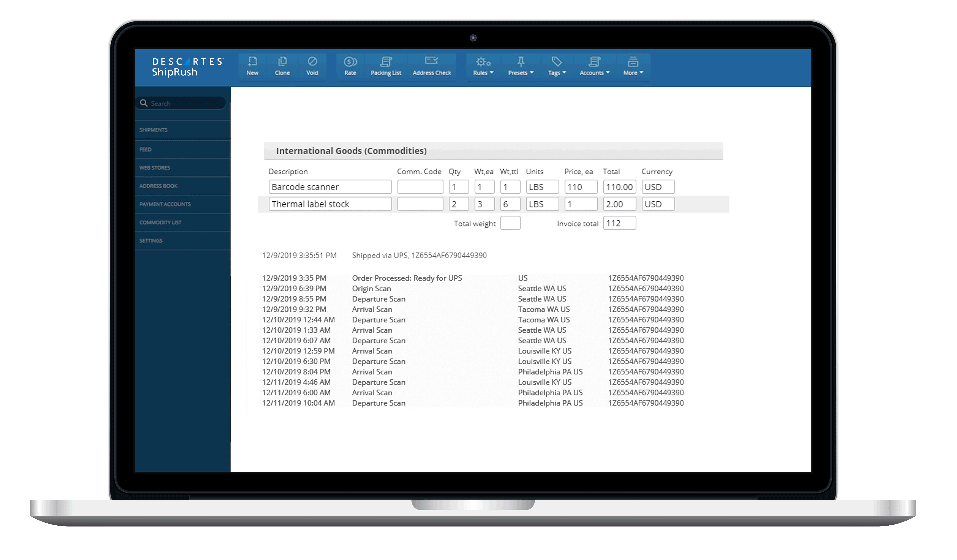The image size is (957, 560).
Task: Open Payment Accounts section
Action: point(183,204)
